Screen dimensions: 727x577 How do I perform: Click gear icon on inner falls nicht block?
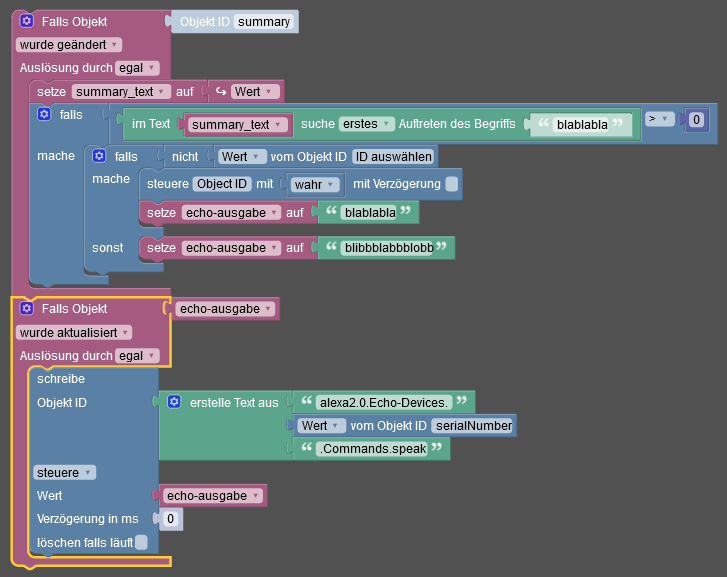pos(99,156)
